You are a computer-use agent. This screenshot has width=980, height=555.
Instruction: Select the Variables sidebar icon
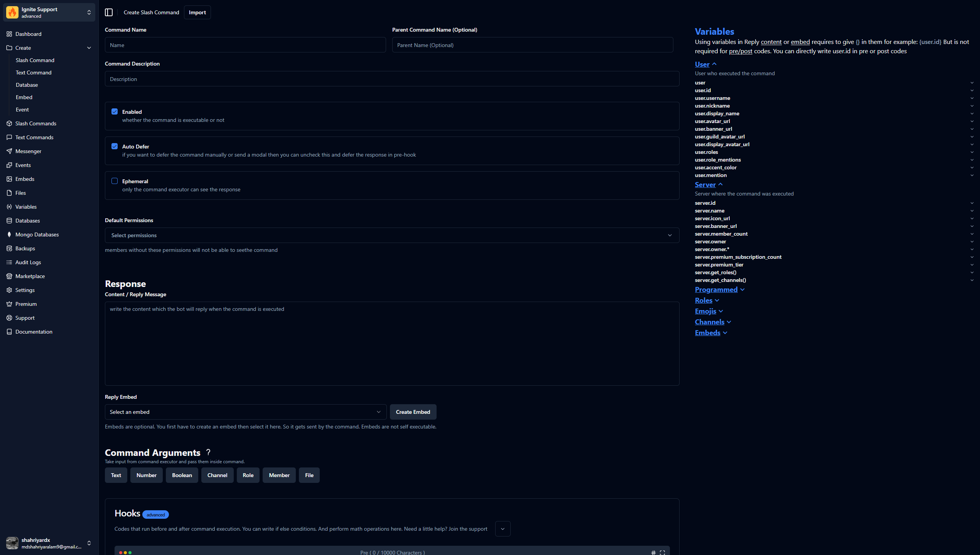coord(9,207)
